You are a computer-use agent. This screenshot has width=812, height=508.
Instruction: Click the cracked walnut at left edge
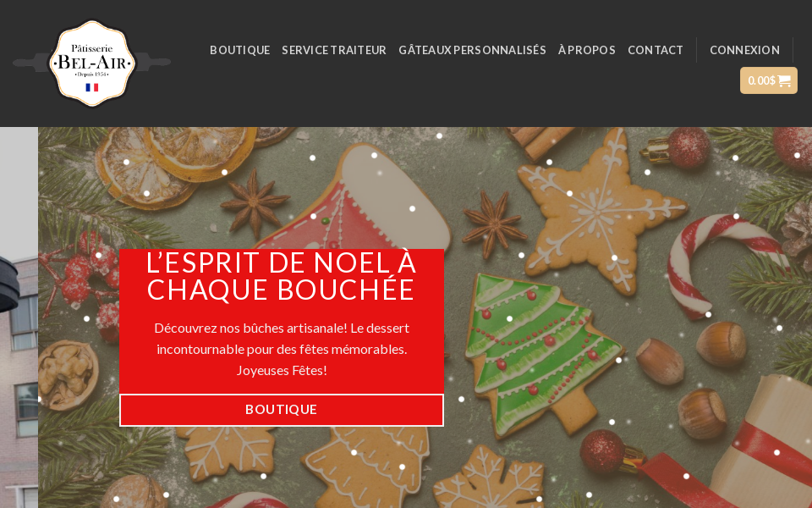tap(68, 375)
